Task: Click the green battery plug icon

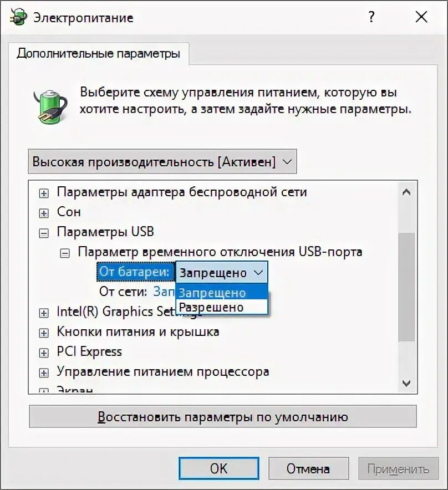Action: [50, 106]
